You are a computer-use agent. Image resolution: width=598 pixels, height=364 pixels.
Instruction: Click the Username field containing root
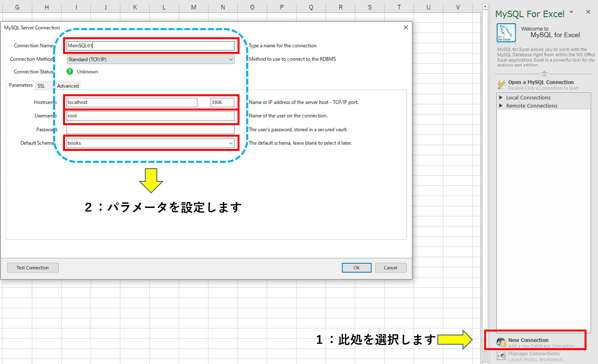pyautogui.click(x=150, y=116)
